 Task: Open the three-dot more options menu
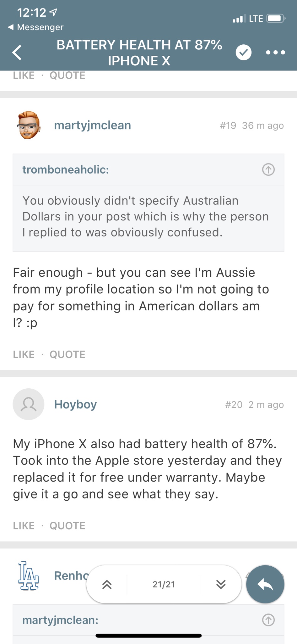[x=275, y=52]
